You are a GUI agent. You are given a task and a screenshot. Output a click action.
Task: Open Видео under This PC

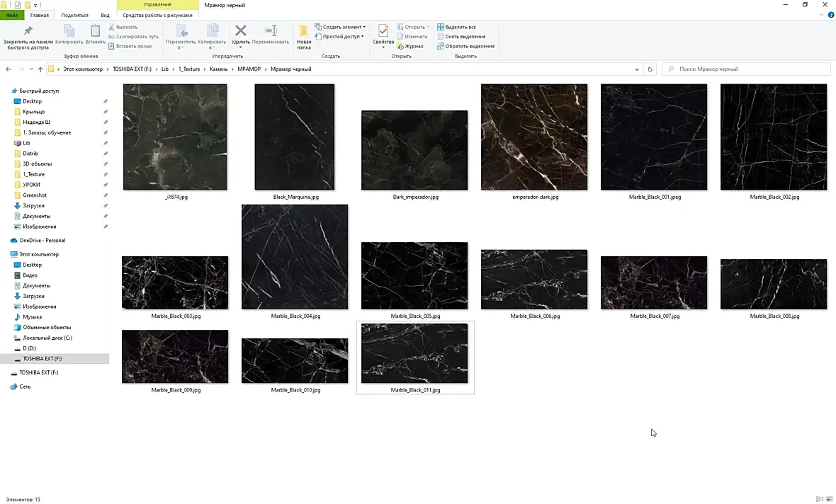[x=30, y=275]
